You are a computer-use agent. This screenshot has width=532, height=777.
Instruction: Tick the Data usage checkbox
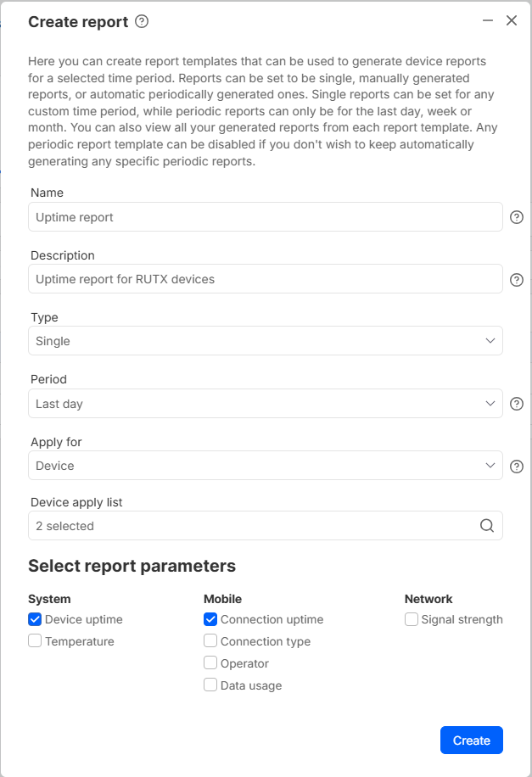pos(210,685)
